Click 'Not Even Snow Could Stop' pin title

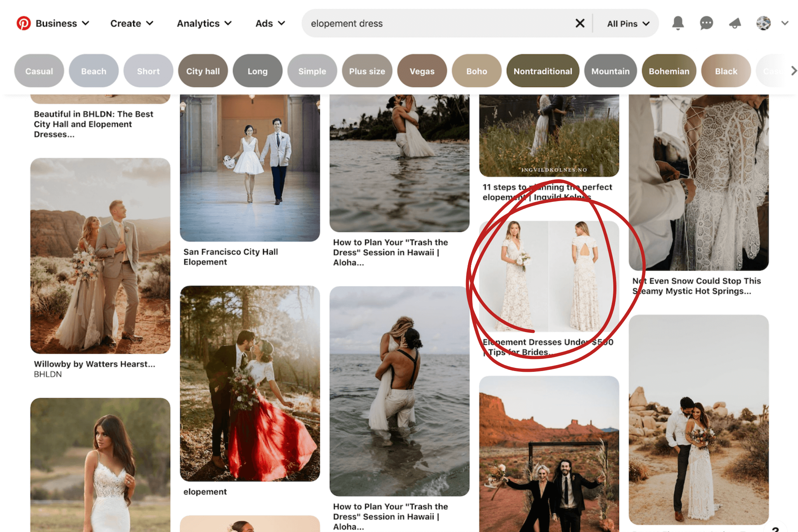[696, 286]
